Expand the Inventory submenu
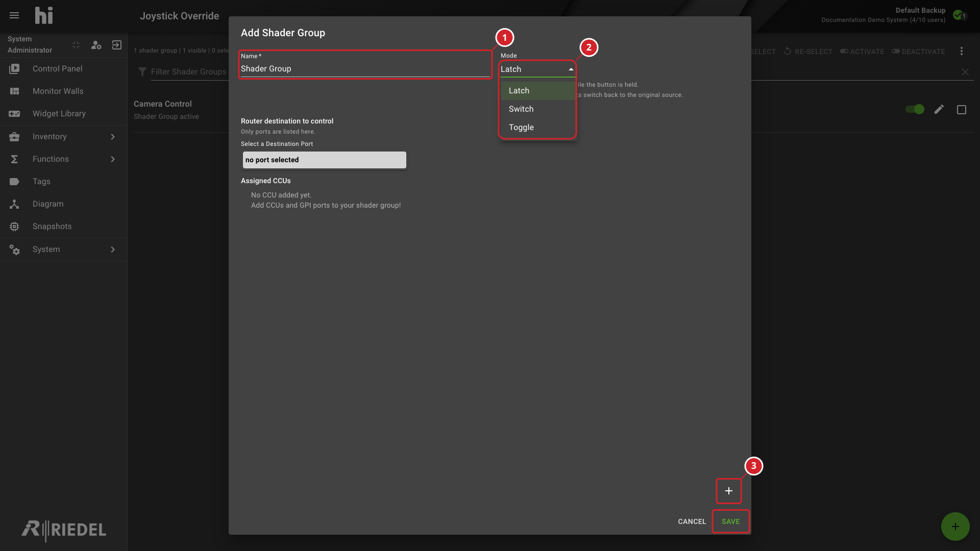 [64, 136]
